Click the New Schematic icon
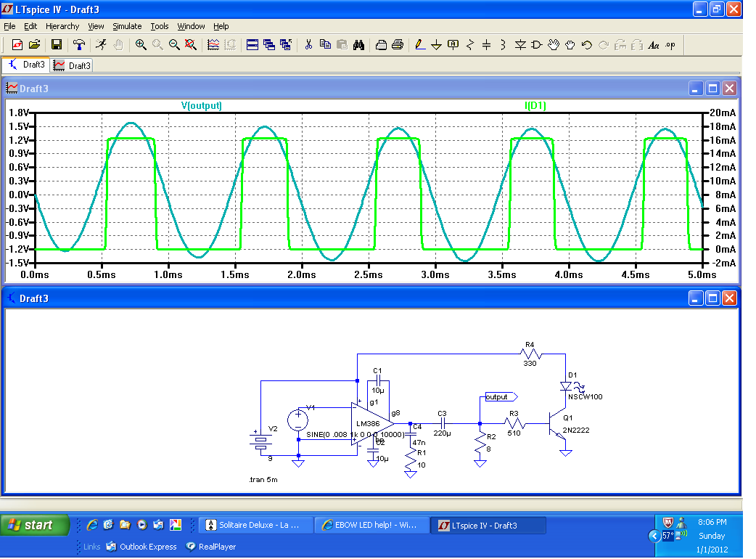 (17, 45)
